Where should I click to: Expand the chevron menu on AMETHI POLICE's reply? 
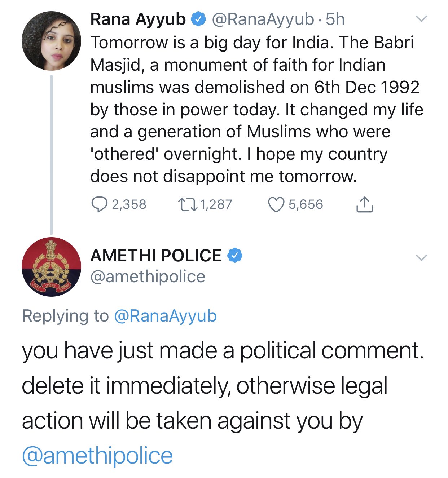421,257
